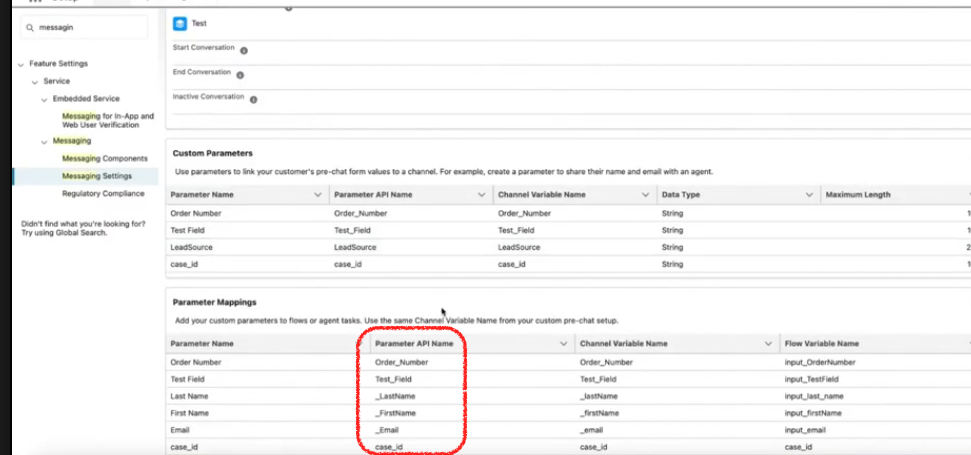The image size is (971, 455).
Task: Click _lastName channel variable cell
Action: [x=599, y=396]
